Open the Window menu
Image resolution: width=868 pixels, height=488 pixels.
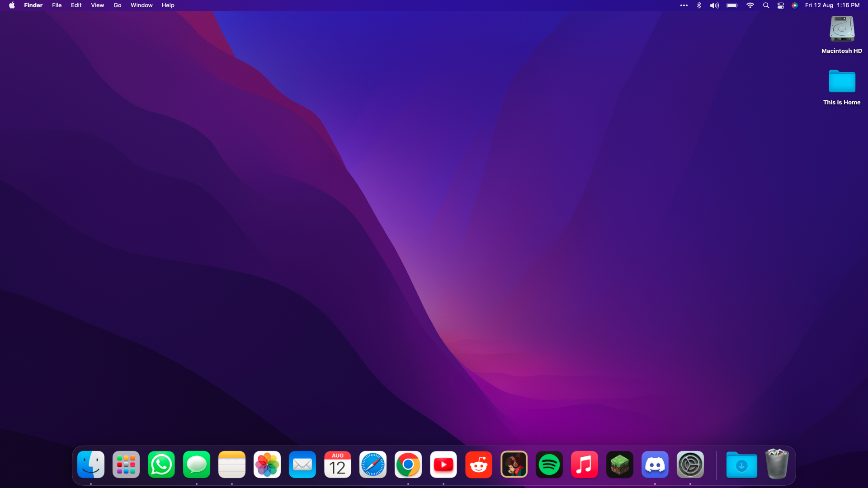point(142,5)
